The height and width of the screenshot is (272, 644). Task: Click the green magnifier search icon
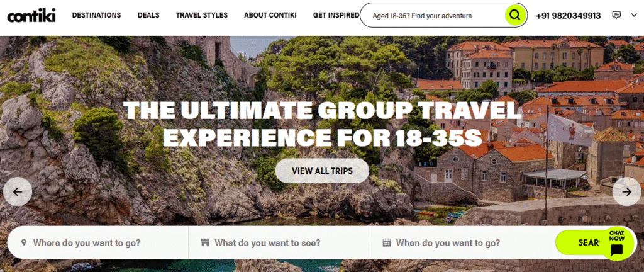[x=514, y=16]
